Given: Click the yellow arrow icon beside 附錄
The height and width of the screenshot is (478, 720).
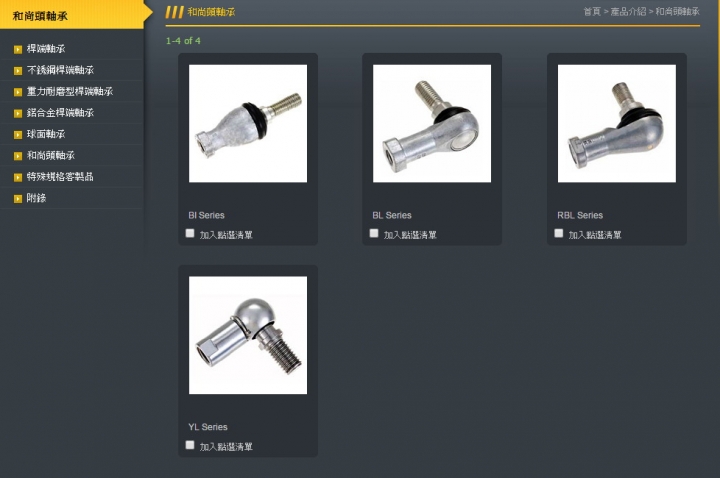Looking at the screenshot, I should click(x=18, y=199).
